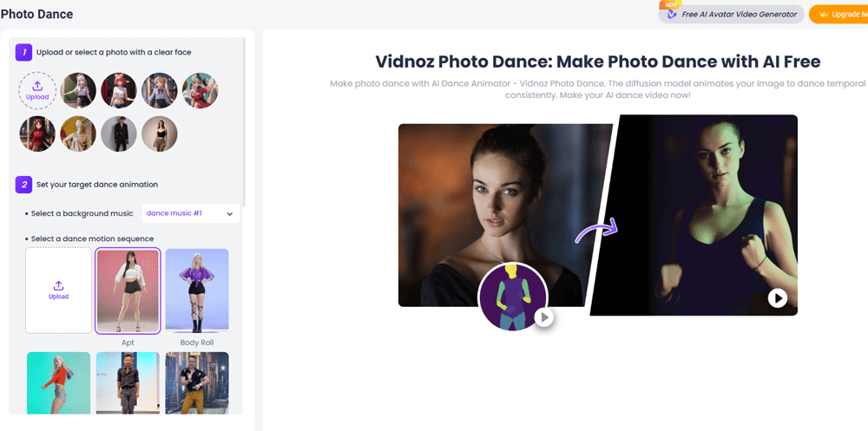This screenshot has height=431, width=868.
Task: Upload a custom dance motion sequence
Action: tap(59, 291)
